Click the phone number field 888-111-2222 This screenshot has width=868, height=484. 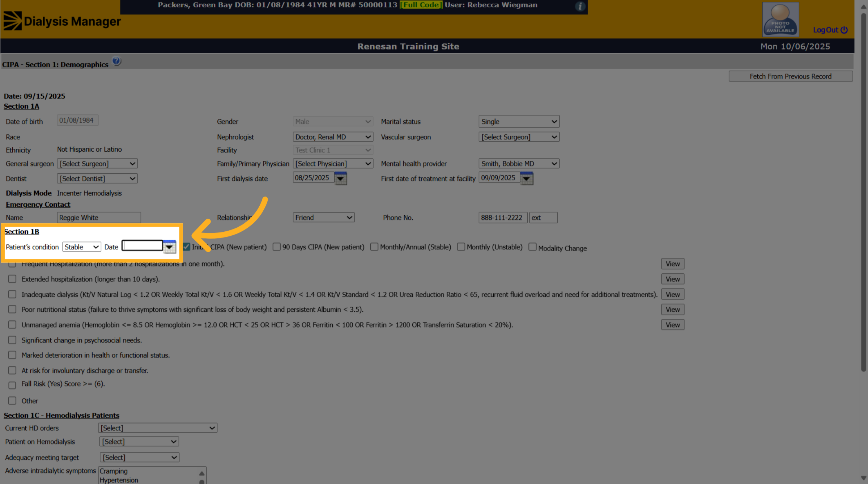click(503, 218)
